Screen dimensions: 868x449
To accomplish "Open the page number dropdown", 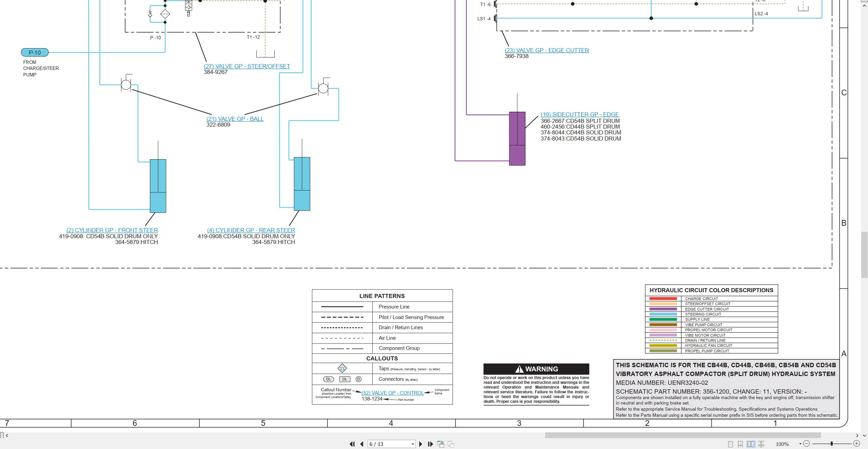I will pyautogui.click(x=413, y=444).
